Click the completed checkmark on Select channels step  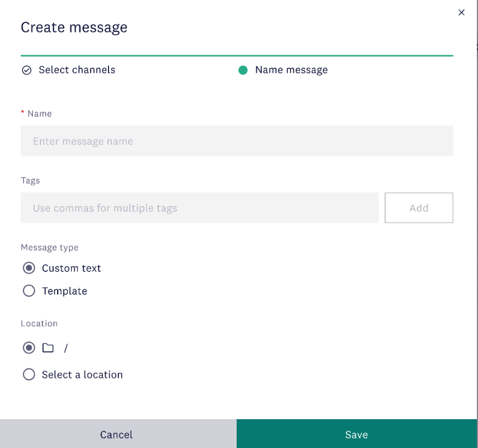coord(27,69)
